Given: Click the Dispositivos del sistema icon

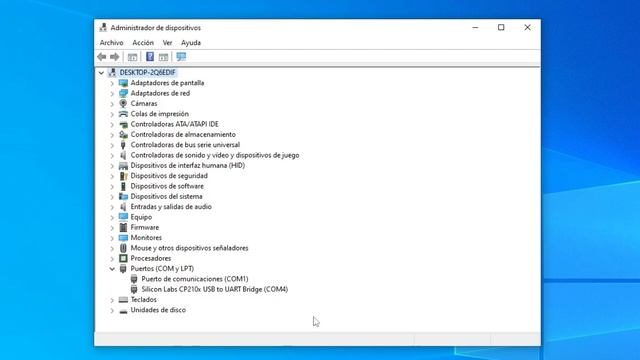Looking at the screenshot, I should [x=123, y=196].
